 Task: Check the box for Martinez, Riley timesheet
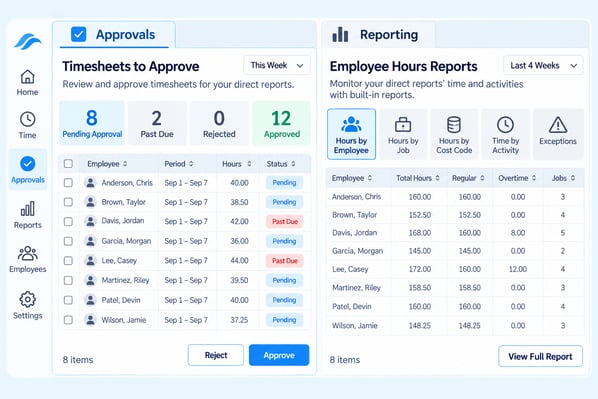coord(68,280)
